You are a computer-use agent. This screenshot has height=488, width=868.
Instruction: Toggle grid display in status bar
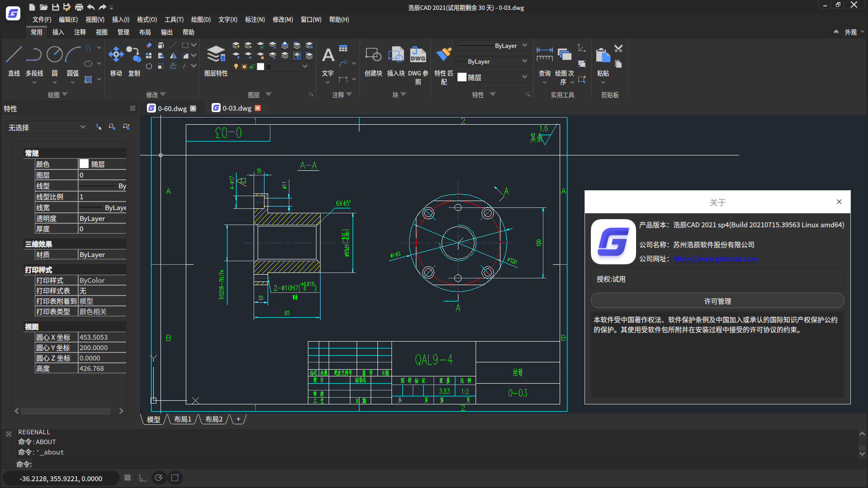[x=127, y=478]
